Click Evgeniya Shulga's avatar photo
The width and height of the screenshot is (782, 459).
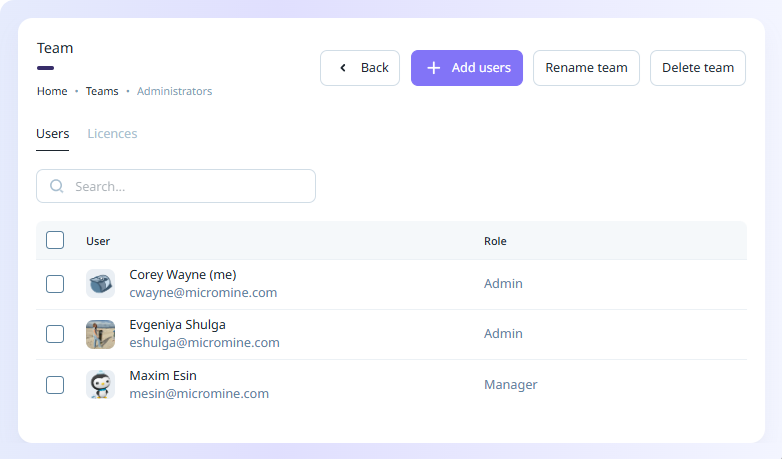tap(100, 334)
